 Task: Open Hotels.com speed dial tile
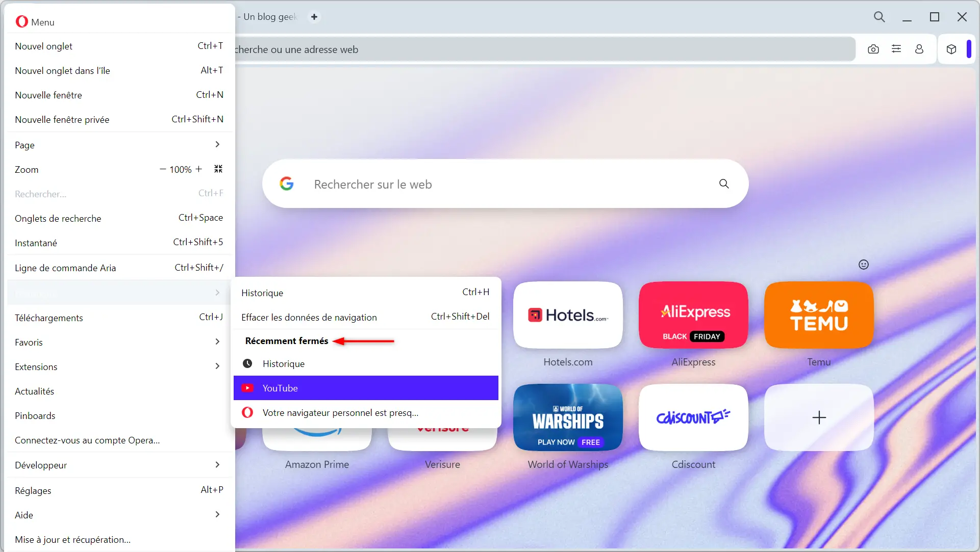(x=568, y=315)
